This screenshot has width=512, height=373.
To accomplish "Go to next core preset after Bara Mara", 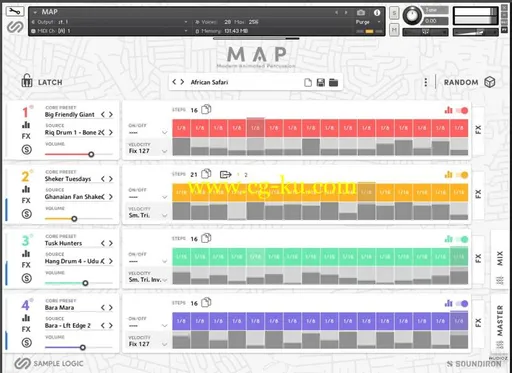I will pyautogui.click(x=111, y=307).
